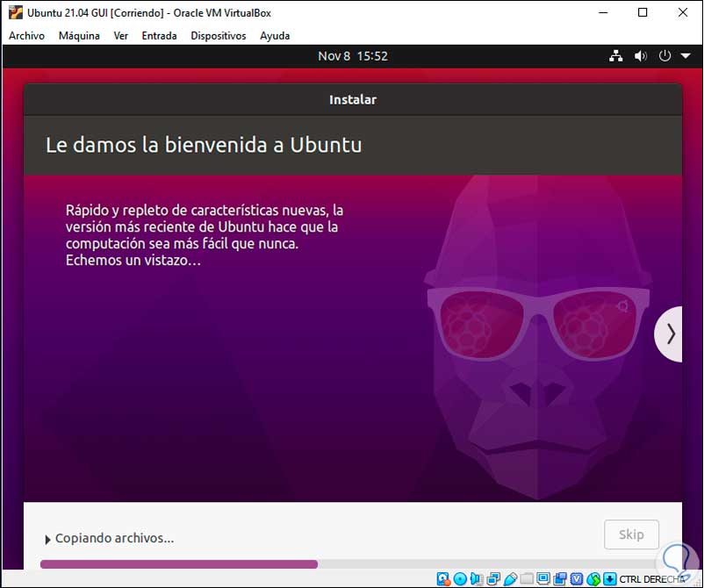Open the Máquina menu
Viewport: 704px width, 588px height.
(x=79, y=36)
